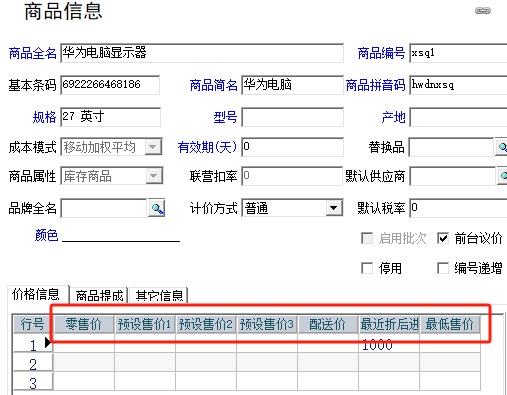Viewport: 507px width, 395px height.
Task: Click the 最近折后进 column header
Action: coord(389,324)
